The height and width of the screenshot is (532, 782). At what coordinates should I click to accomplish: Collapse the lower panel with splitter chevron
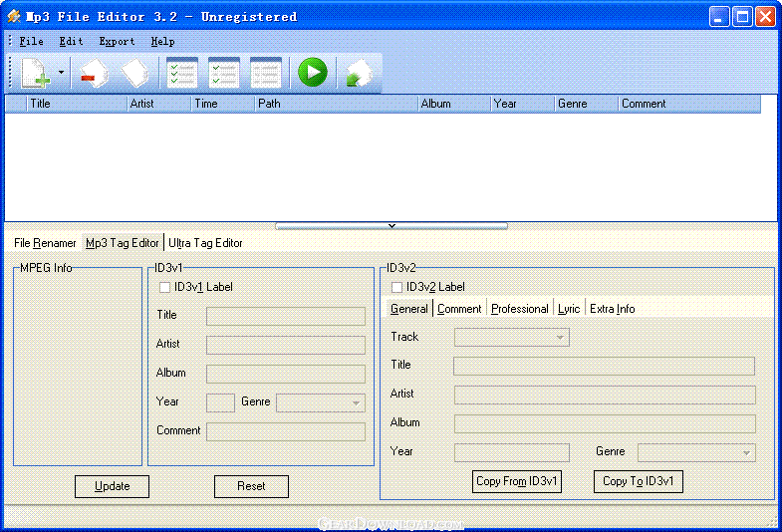tap(391, 226)
